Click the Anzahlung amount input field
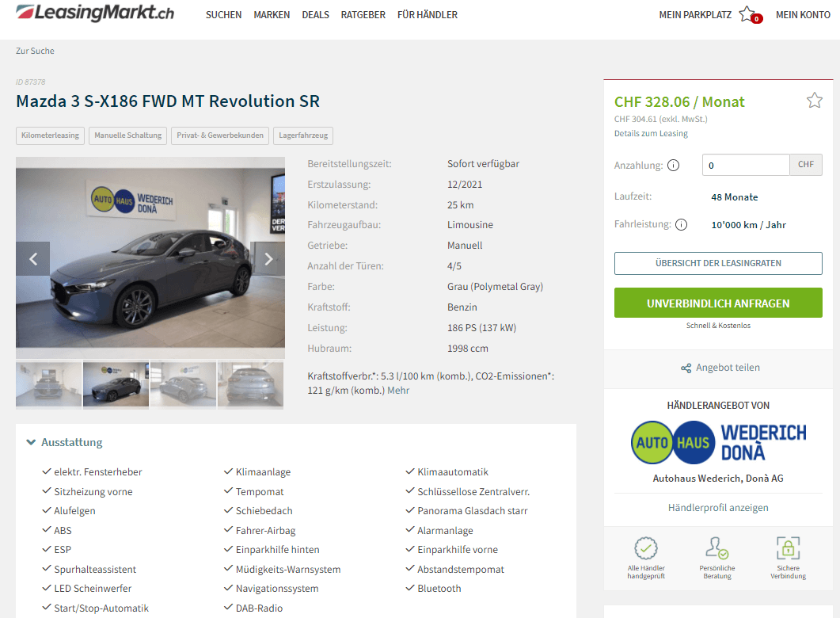The width and height of the screenshot is (840, 618). tap(746, 165)
